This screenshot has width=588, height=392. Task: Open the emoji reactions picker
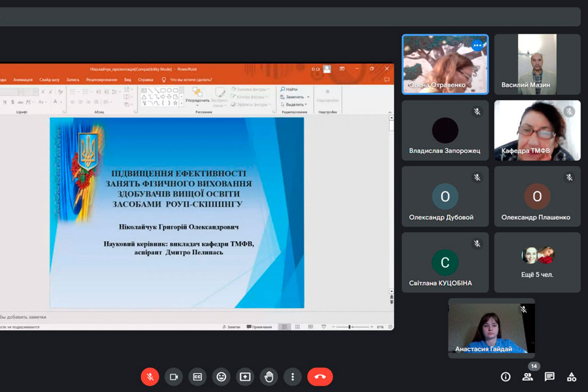tap(221, 377)
